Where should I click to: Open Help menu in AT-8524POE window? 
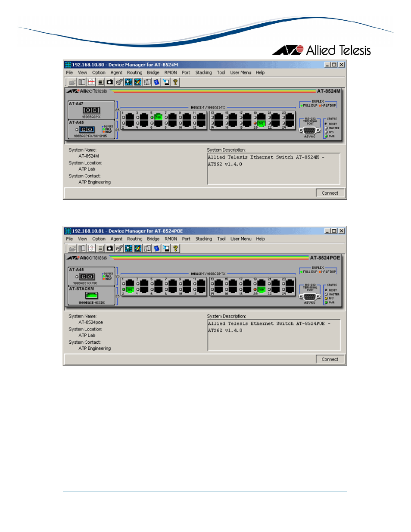[x=261, y=239]
